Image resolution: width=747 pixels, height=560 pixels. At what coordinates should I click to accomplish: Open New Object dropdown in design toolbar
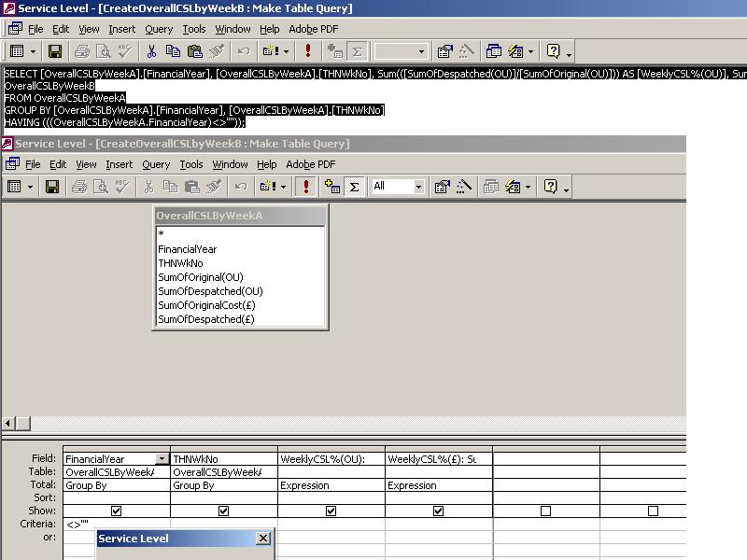coord(528,187)
